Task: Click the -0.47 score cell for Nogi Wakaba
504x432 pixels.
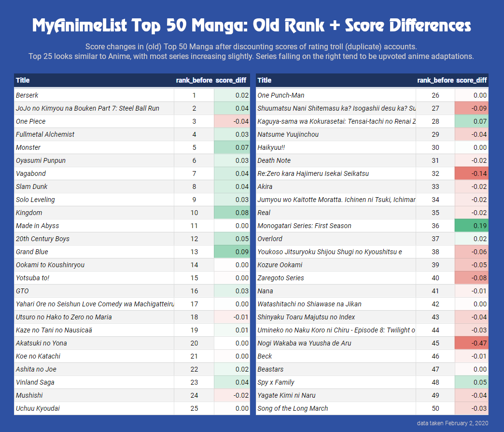Action: 472,343
